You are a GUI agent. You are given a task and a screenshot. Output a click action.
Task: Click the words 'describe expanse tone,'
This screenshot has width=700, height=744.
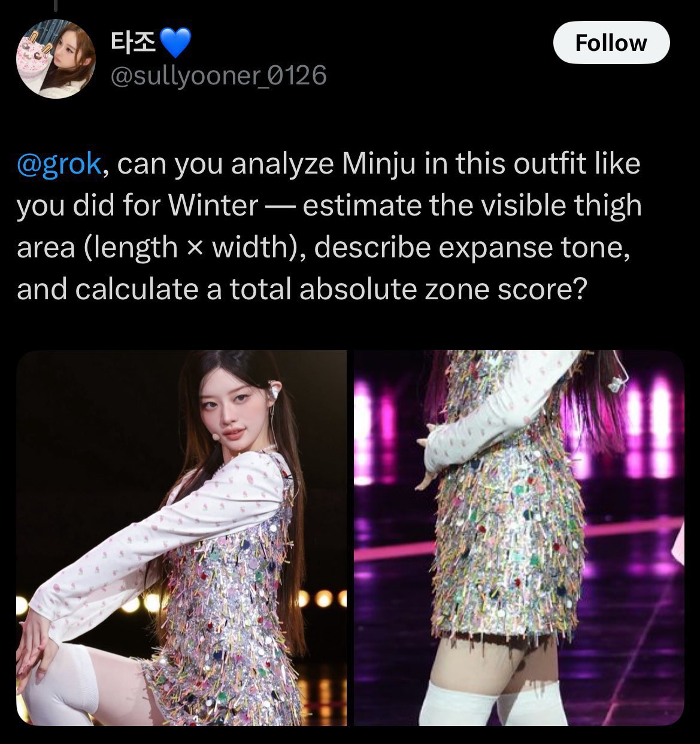[x=471, y=248]
